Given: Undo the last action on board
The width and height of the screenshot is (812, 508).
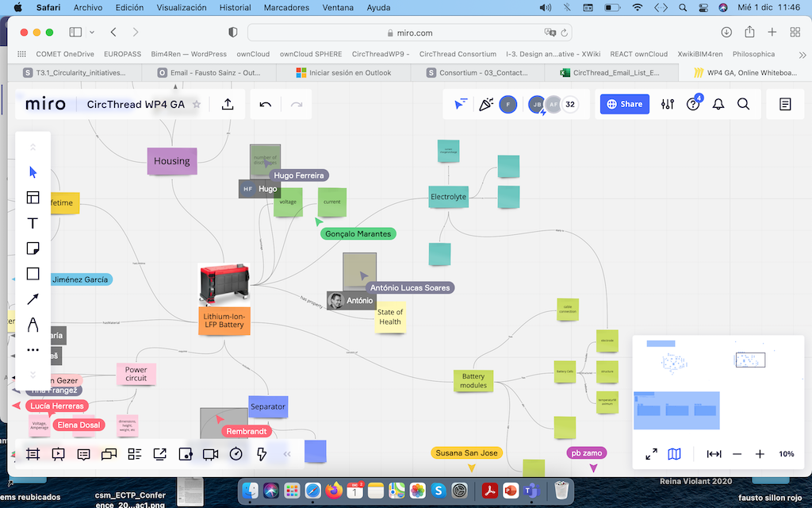Looking at the screenshot, I should (x=265, y=104).
